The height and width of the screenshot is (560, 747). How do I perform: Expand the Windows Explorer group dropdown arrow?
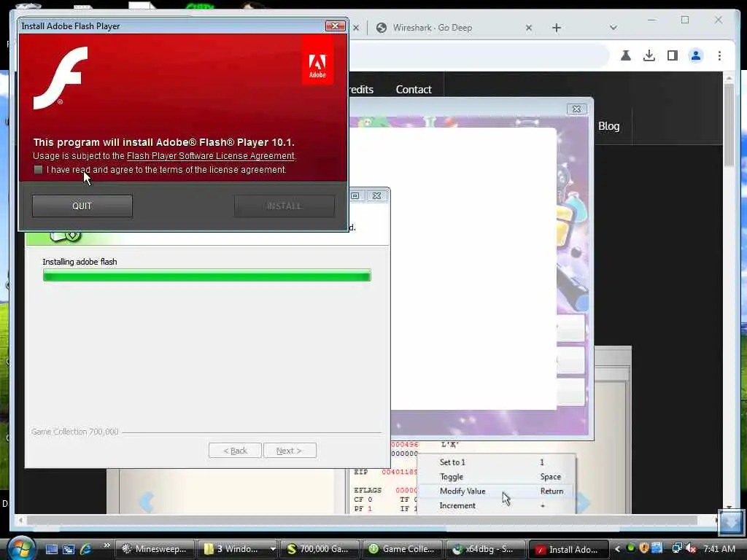click(x=273, y=549)
